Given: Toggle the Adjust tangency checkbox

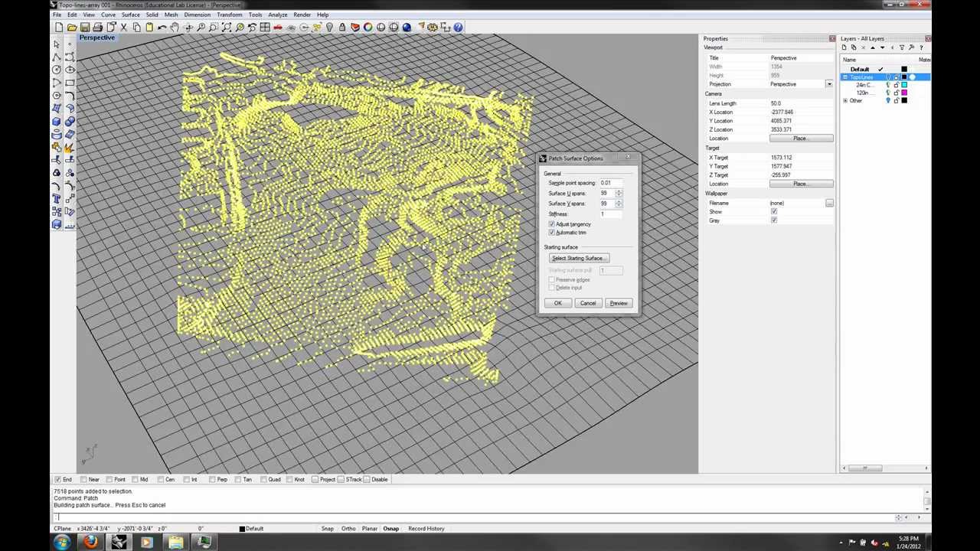Looking at the screenshot, I should pos(551,224).
